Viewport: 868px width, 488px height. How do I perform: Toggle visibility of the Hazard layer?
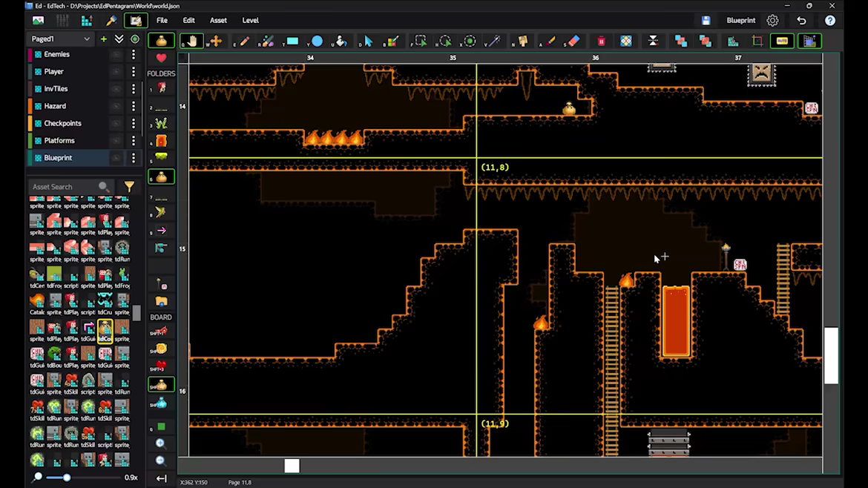tap(116, 106)
